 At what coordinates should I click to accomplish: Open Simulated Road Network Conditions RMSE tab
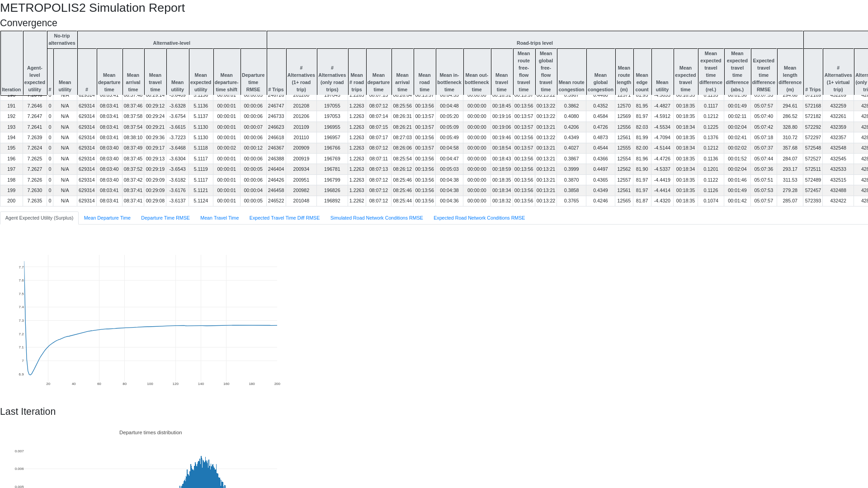(x=377, y=218)
